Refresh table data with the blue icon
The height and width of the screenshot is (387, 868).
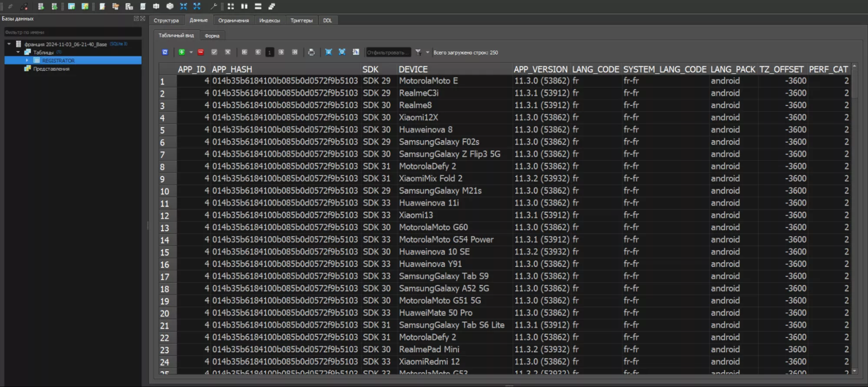coord(165,52)
